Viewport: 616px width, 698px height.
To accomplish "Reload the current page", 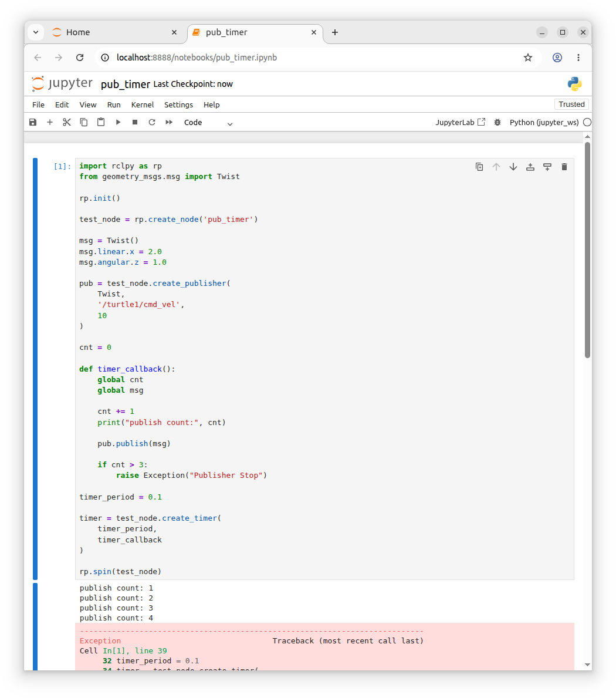I will tap(80, 58).
